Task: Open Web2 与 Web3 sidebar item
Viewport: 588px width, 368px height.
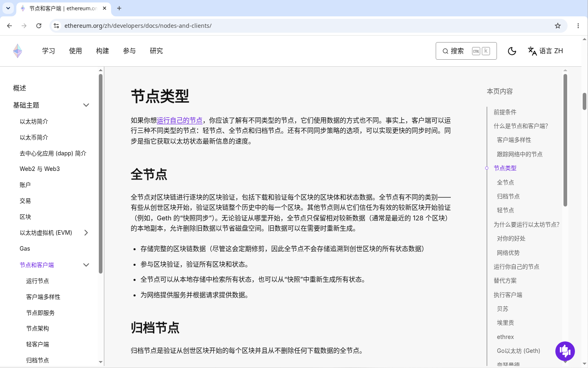Action: coord(40,169)
